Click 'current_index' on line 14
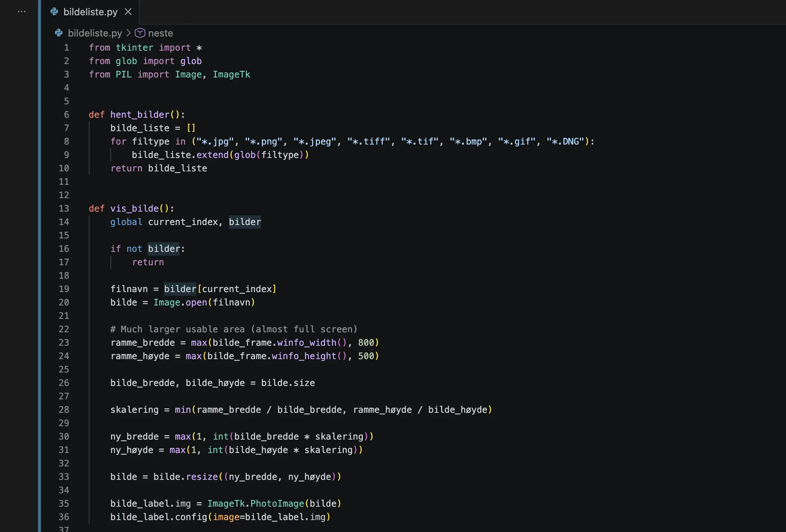Viewport: 786px width, 532px height. (x=183, y=222)
